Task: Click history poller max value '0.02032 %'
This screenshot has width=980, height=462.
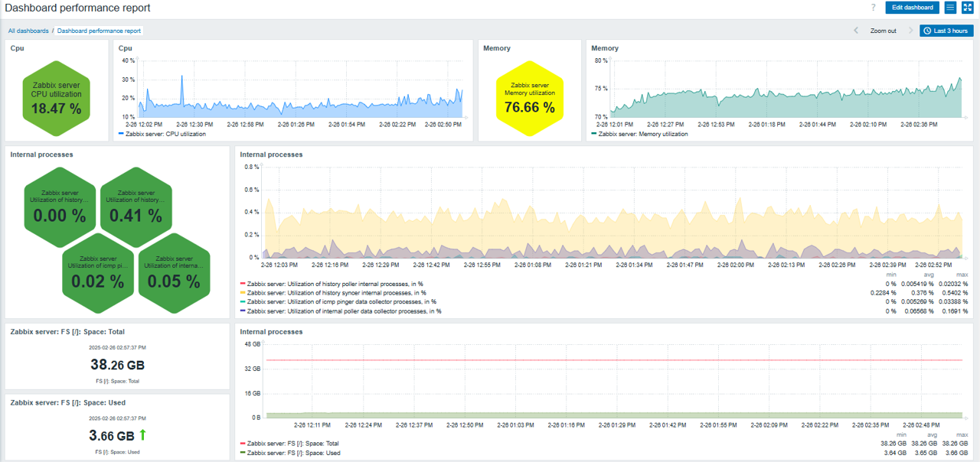Action: [x=953, y=284]
